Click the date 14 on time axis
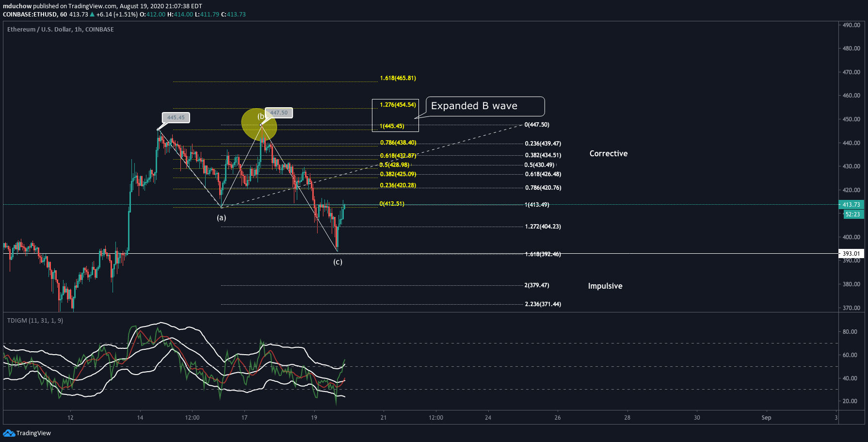The height and width of the screenshot is (442, 868). [x=140, y=418]
